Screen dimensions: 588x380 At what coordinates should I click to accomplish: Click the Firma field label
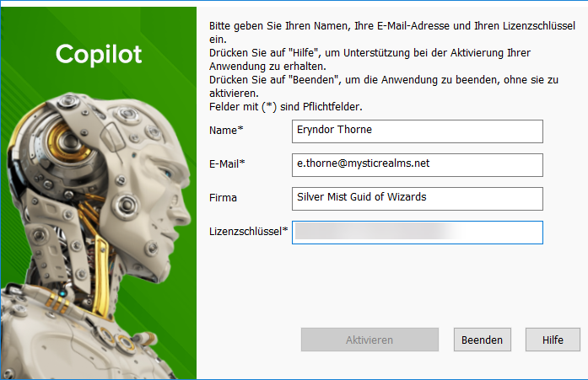click(223, 197)
